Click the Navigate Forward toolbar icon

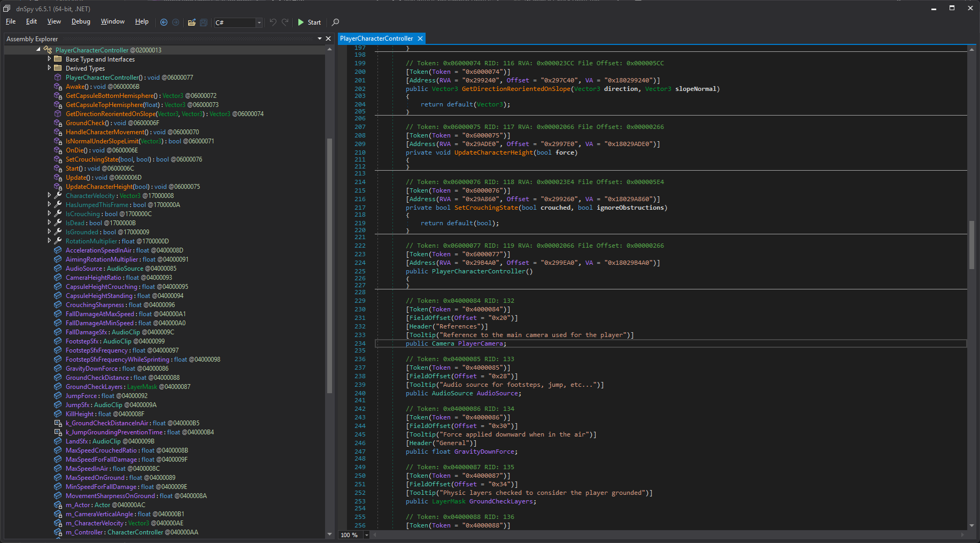click(x=175, y=22)
